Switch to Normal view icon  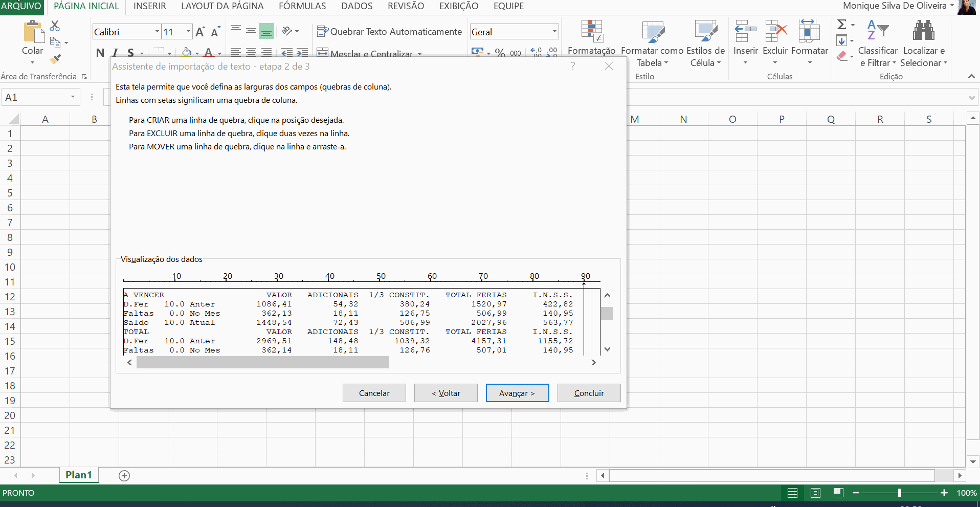coord(793,493)
